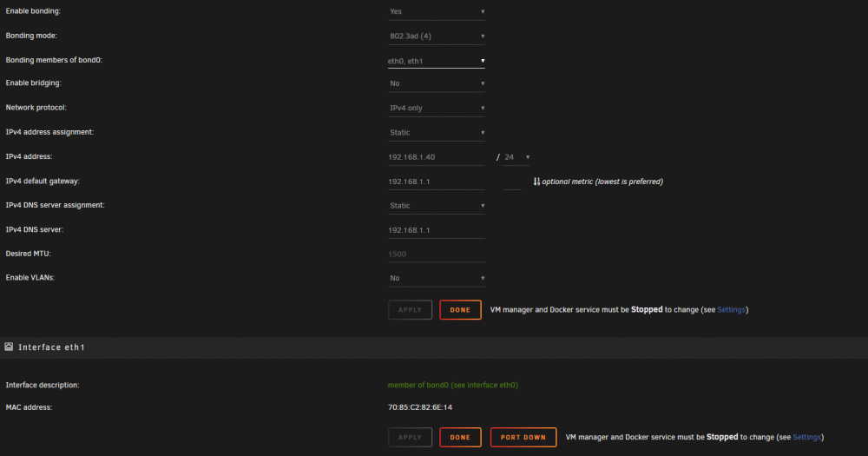
Task: Click the IPv4 DNS server field
Action: pos(437,230)
